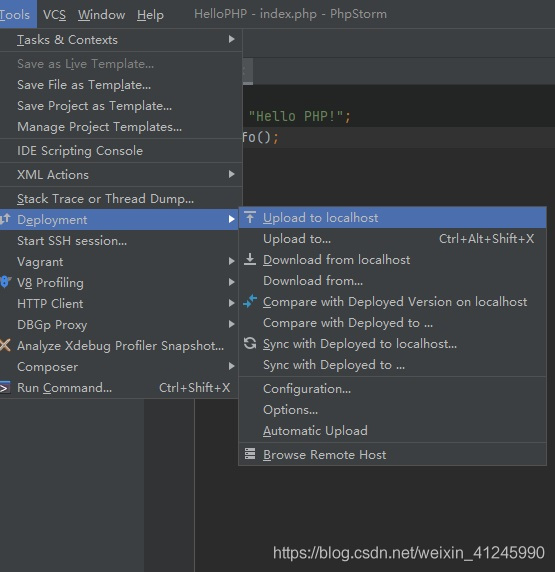Viewport: 555px width, 572px height.
Task: Choose Download from localhost
Action: 392,260
